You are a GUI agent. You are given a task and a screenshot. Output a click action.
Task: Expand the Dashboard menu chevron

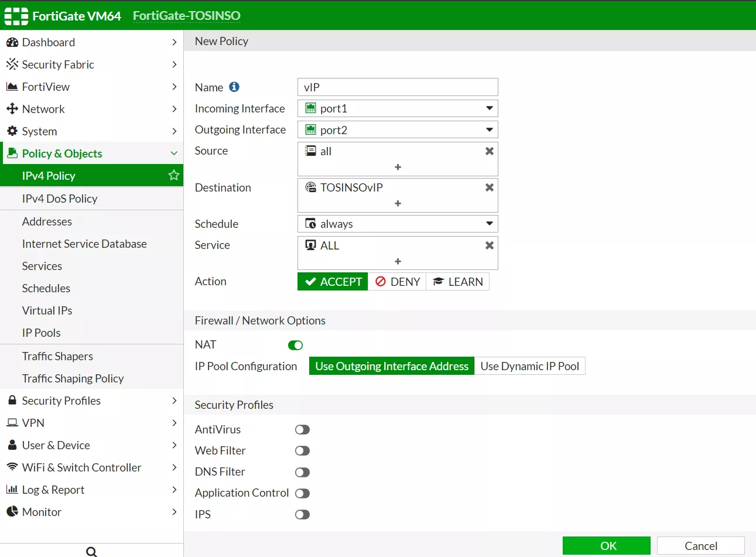pos(174,42)
